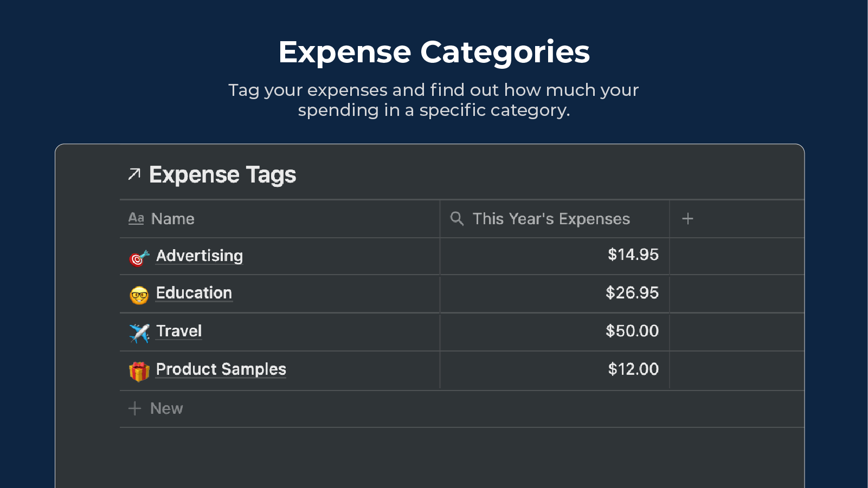The height and width of the screenshot is (488, 868).
Task: Open the Education expense tag page
Action: click(194, 293)
